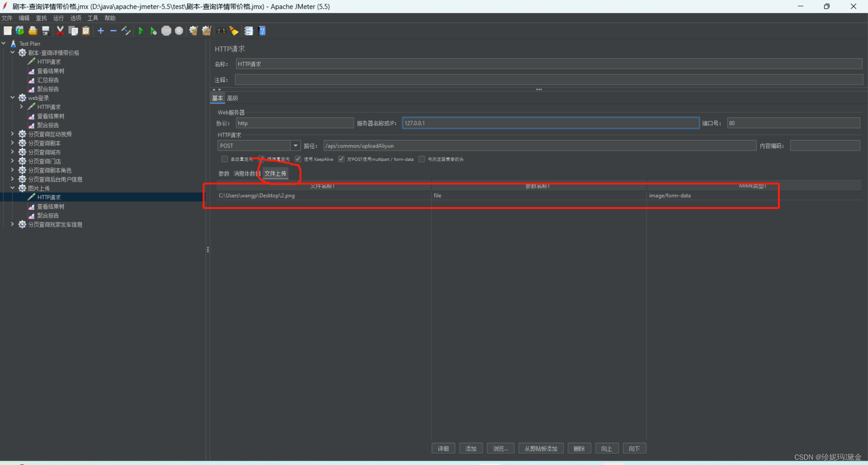Click the gray Stop sign icon
The width and height of the screenshot is (868, 465).
coord(166,31)
